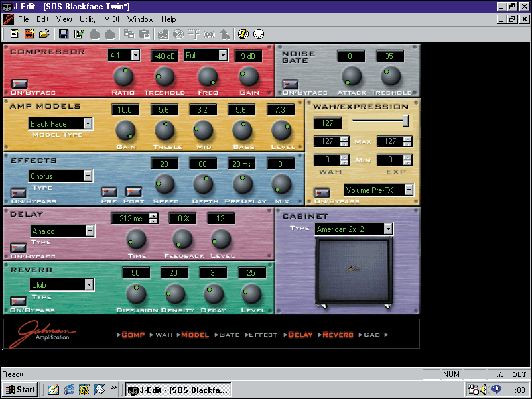The width and height of the screenshot is (532, 399).
Task: Toggle the Compressor On/Bypass switch
Action: [x=19, y=84]
